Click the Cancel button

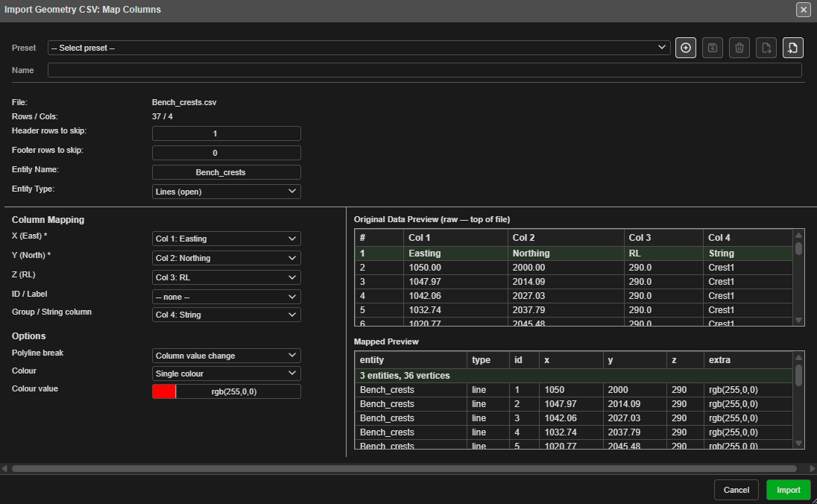736,490
